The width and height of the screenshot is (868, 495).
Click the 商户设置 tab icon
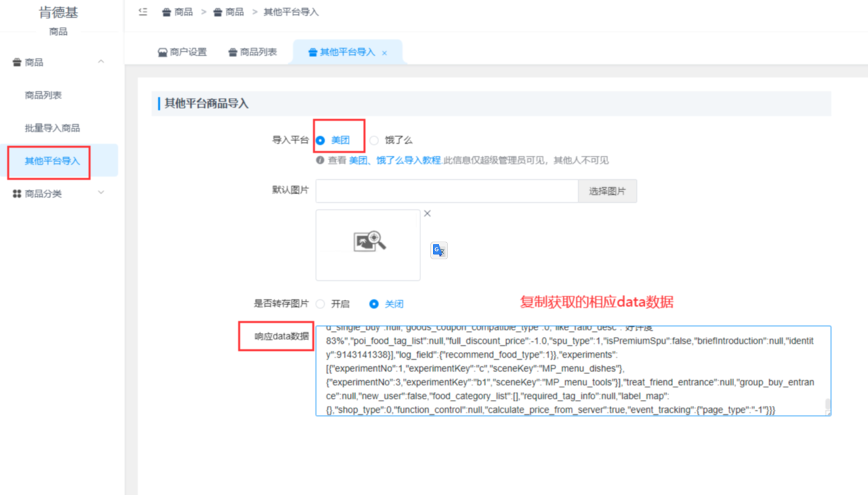click(x=163, y=53)
